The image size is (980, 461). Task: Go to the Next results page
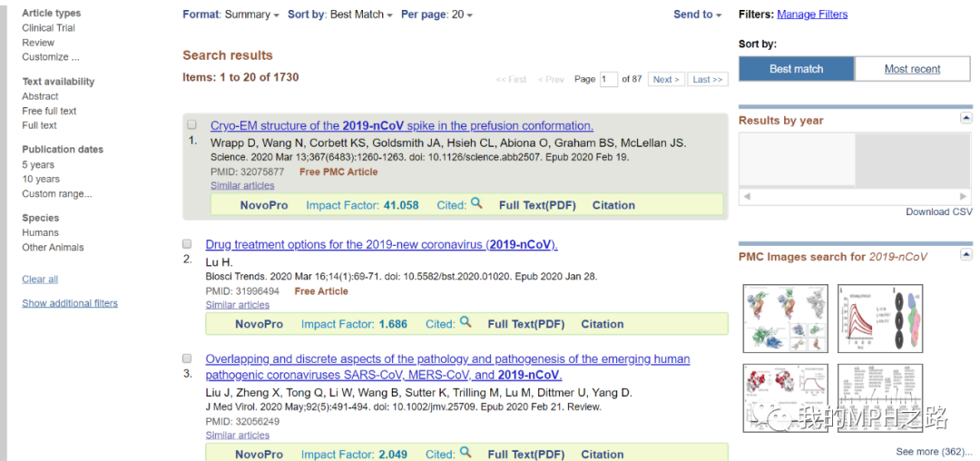666,79
